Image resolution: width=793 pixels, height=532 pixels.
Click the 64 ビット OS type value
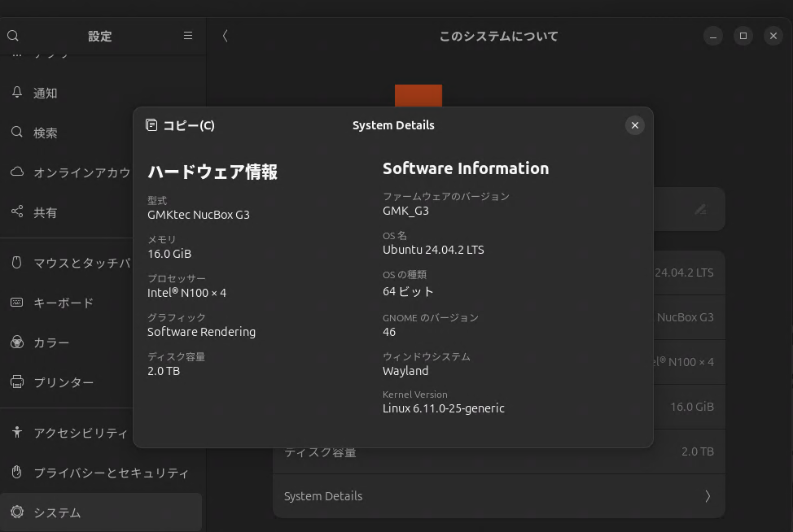click(x=408, y=291)
